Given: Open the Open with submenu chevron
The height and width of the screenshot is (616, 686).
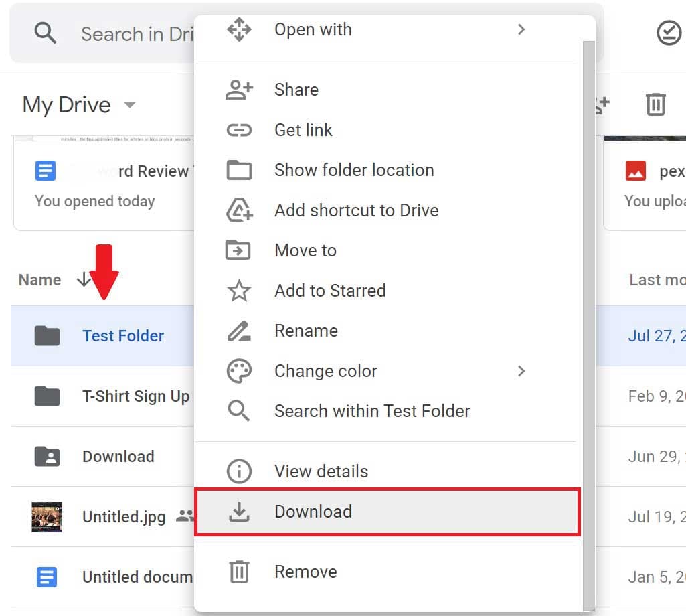Looking at the screenshot, I should tap(521, 29).
